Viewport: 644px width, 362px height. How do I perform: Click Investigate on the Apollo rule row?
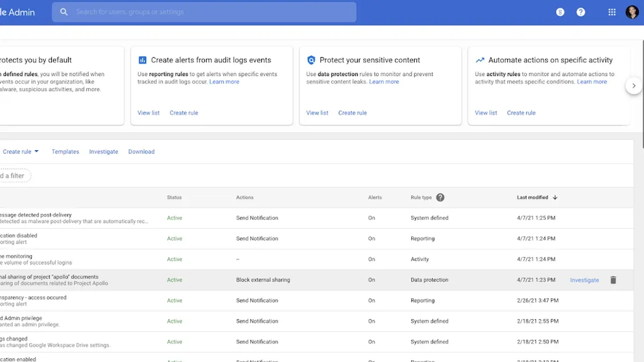[x=584, y=280]
